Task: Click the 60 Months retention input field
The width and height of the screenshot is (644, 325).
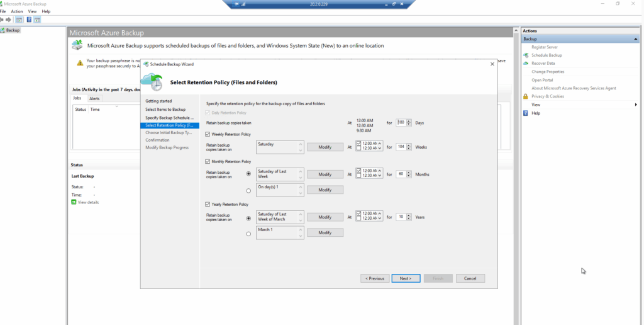Action: (401, 174)
